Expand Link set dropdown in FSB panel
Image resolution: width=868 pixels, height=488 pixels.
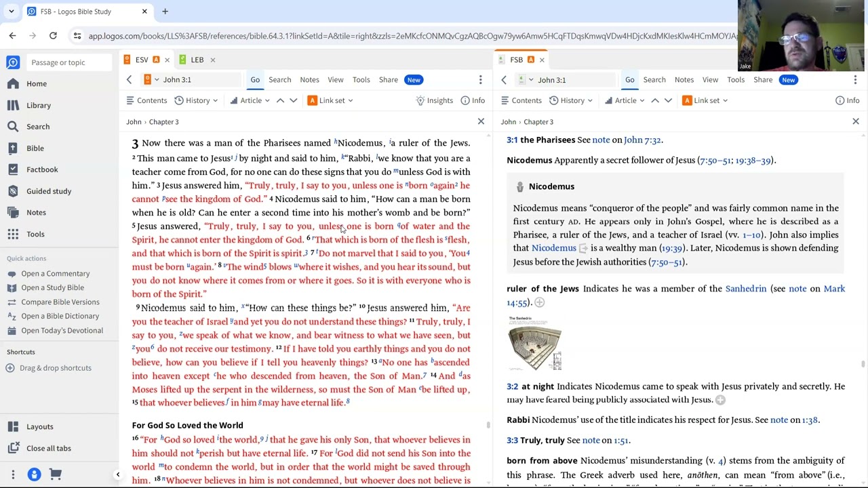(x=705, y=100)
